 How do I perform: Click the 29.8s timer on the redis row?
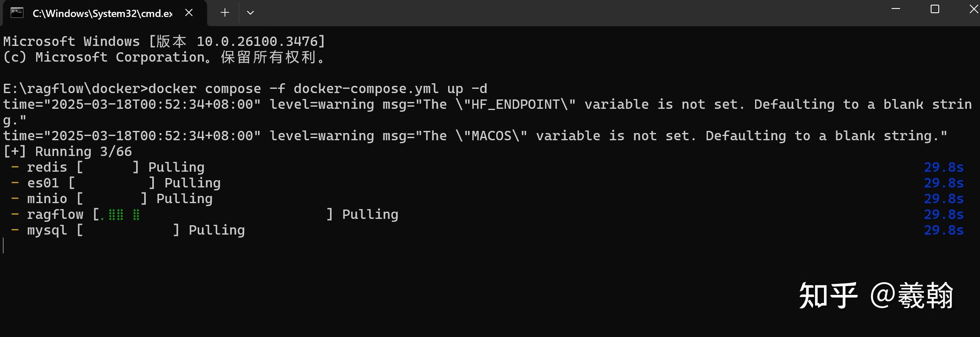coord(943,167)
